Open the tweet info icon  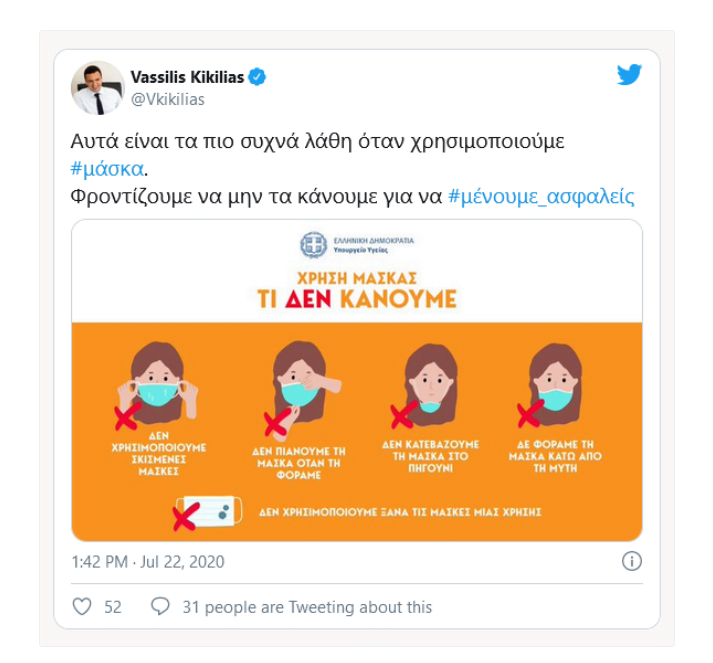632,561
